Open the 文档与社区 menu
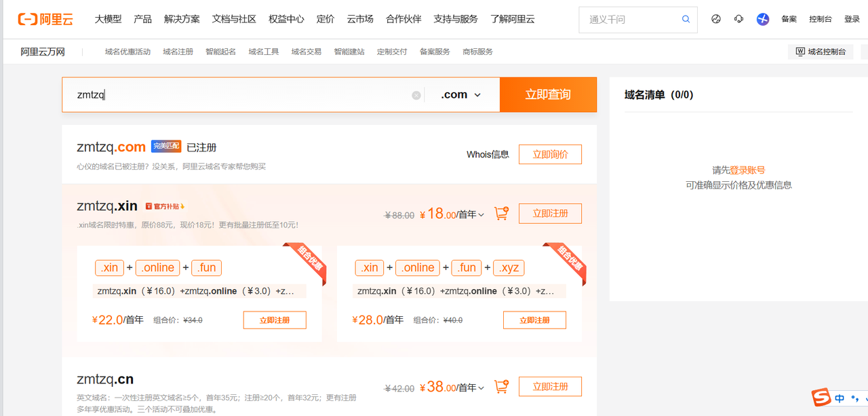 (234, 19)
